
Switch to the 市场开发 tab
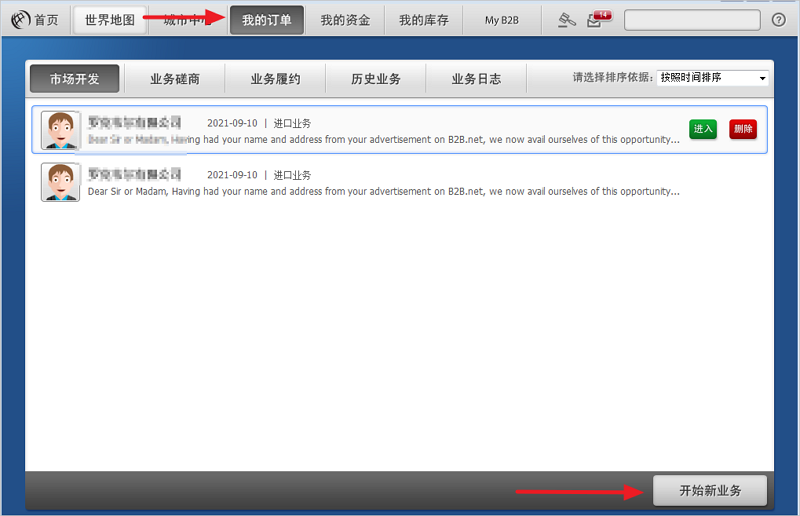pyautogui.click(x=75, y=79)
